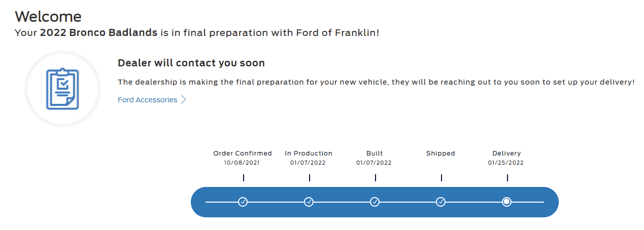The height and width of the screenshot is (230, 644).
Task: Click the 10/08/2021 order date
Action: tap(242, 163)
